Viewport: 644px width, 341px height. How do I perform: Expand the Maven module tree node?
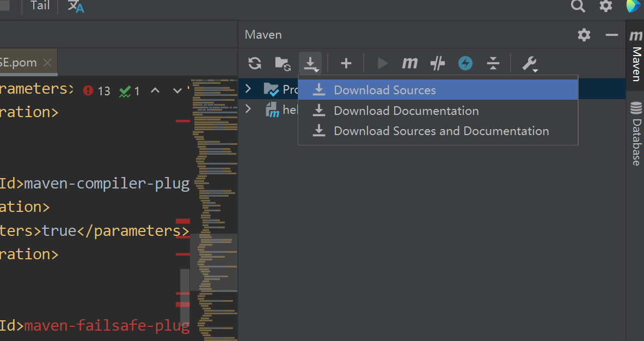248,109
